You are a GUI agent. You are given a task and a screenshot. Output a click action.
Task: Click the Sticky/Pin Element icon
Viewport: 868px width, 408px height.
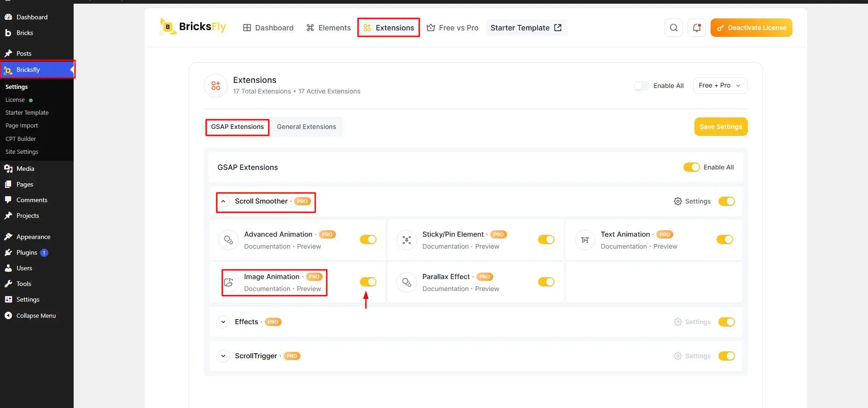(x=406, y=240)
